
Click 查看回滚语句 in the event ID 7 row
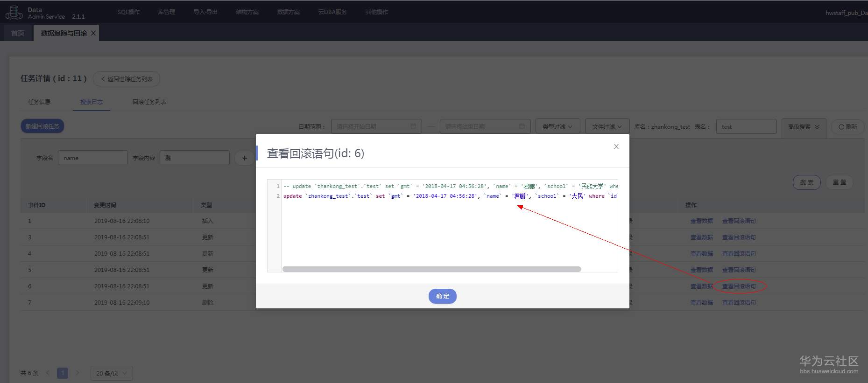pyautogui.click(x=739, y=303)
